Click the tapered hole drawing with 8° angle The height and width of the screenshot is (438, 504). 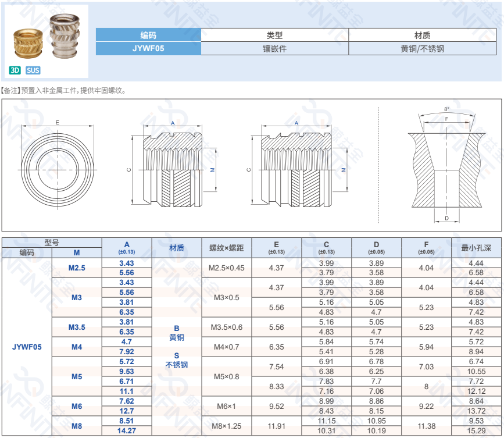(x=446, y=165)
